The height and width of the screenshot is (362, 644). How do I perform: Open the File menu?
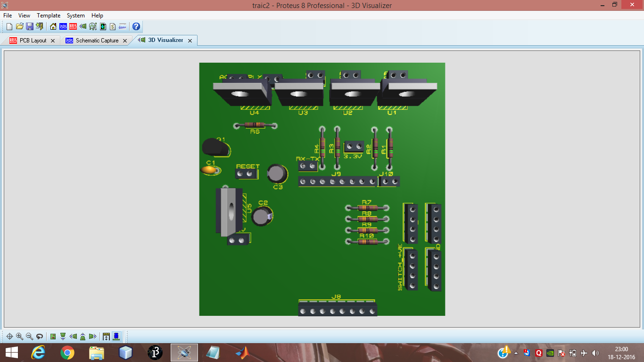coord(8,16)
